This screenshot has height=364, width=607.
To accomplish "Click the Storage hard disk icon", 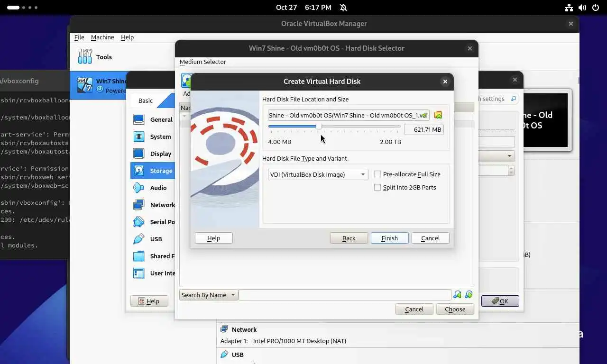I will coord(138,171).
